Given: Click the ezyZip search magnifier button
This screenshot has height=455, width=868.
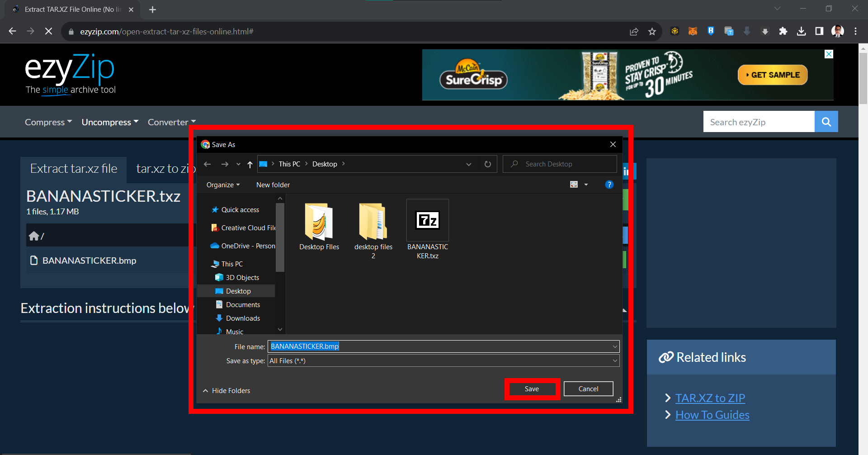Looking at the screenshot, I should click(x=826, y=121).
